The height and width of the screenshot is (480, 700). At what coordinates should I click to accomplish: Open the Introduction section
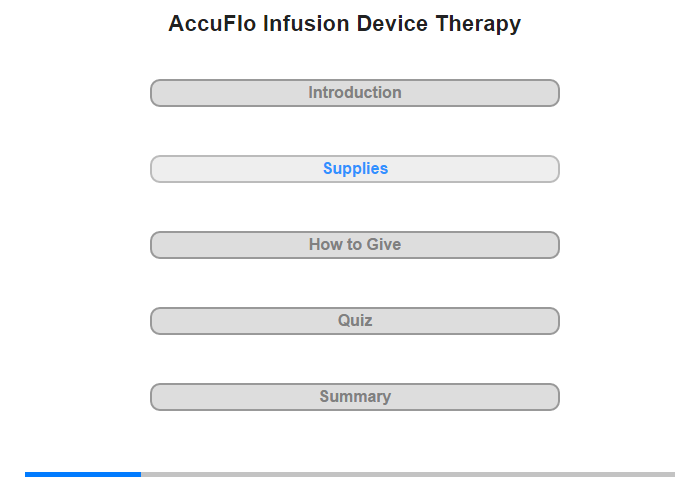pos(354,93)
